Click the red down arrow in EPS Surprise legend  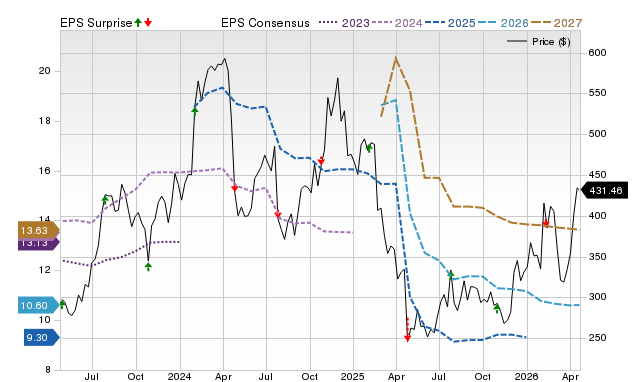148,23
